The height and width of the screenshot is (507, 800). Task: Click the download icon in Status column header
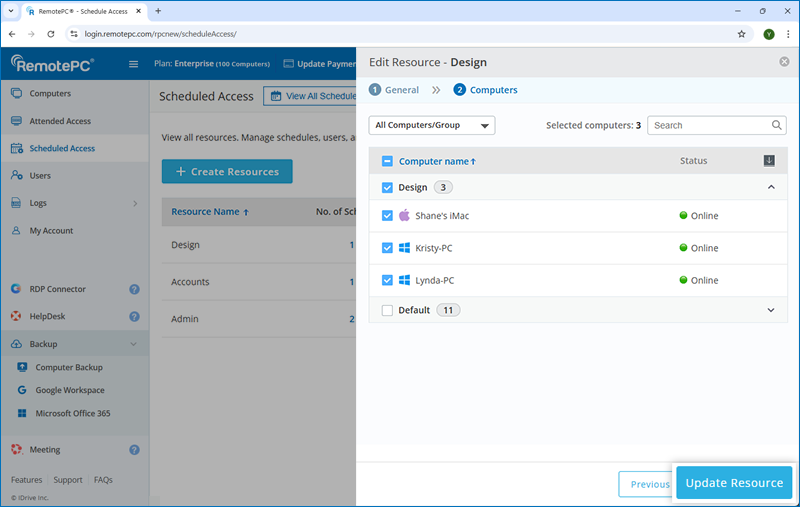(x=769, y=161)
